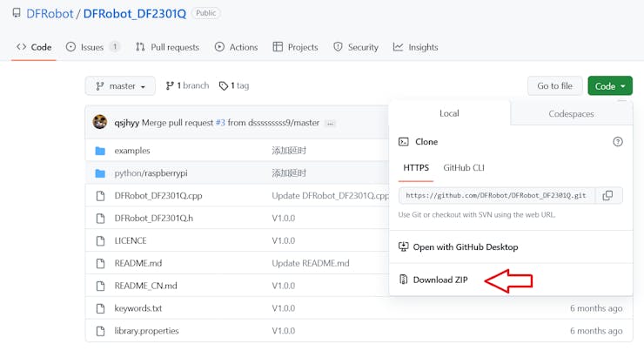
Task: Click the help question mark icon
Action: 618,142
